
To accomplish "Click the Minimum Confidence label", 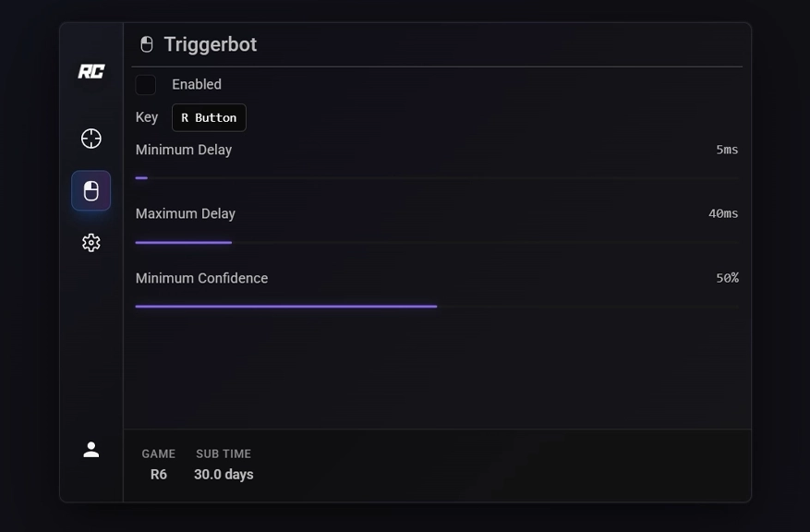I will tap(201, 278).
